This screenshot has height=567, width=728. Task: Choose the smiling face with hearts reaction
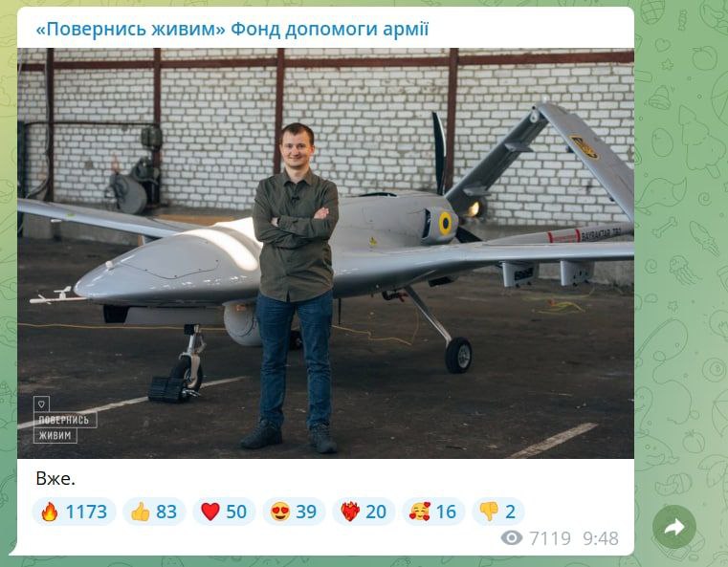pyautogui.click(x=433, y=512)
